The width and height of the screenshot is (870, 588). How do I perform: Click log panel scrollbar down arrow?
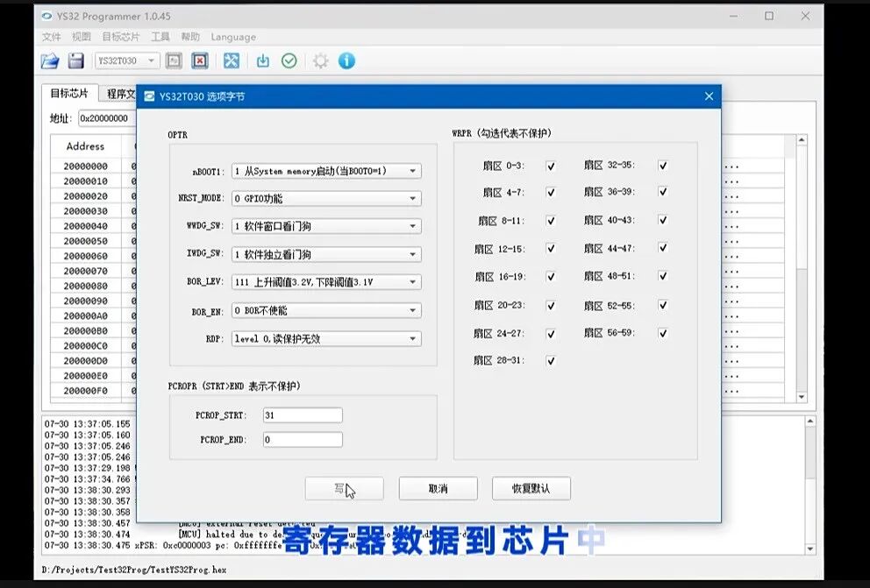(x=810, y=549)
